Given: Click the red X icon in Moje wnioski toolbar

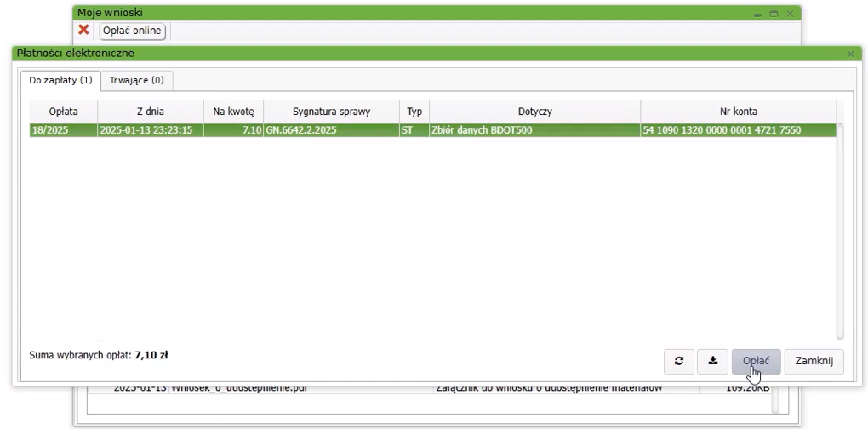Looking at the screenshot, I should pyautogui.click(x=83, y=31).
